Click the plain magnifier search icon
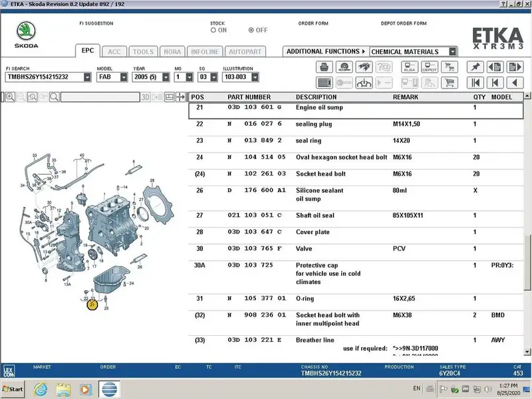Screen dimensions: 532x399 pos(55,97)
